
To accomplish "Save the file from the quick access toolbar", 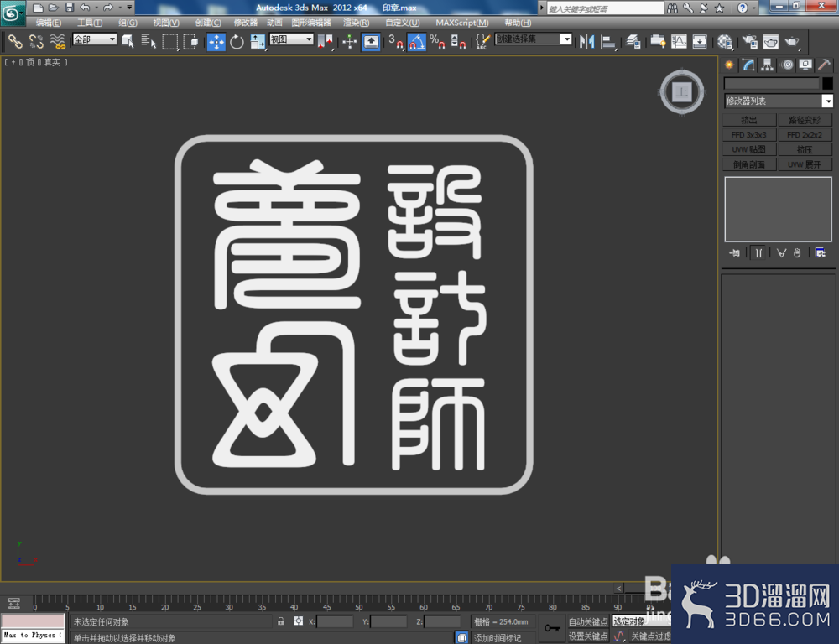I will pyautogui.click(x=69, y=8).
